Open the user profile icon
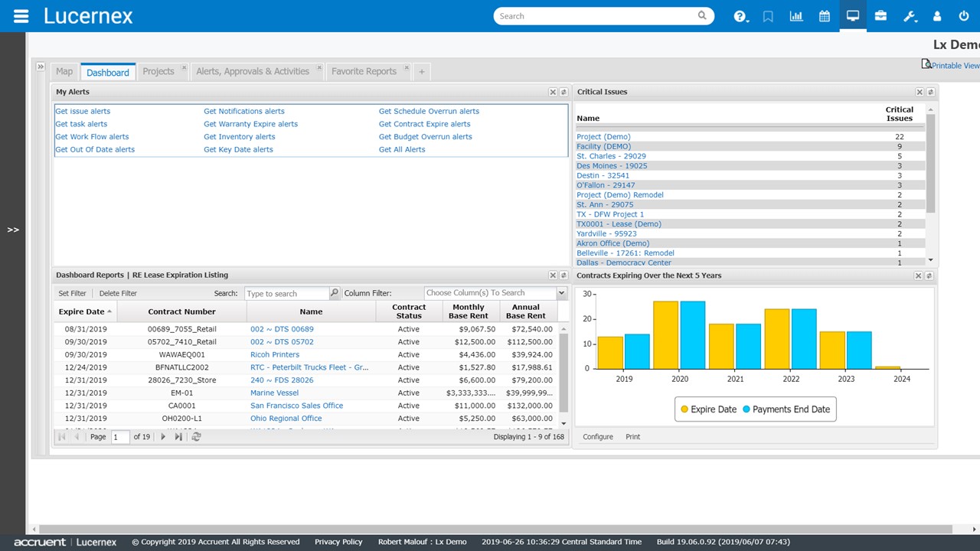 click(936, 16)
